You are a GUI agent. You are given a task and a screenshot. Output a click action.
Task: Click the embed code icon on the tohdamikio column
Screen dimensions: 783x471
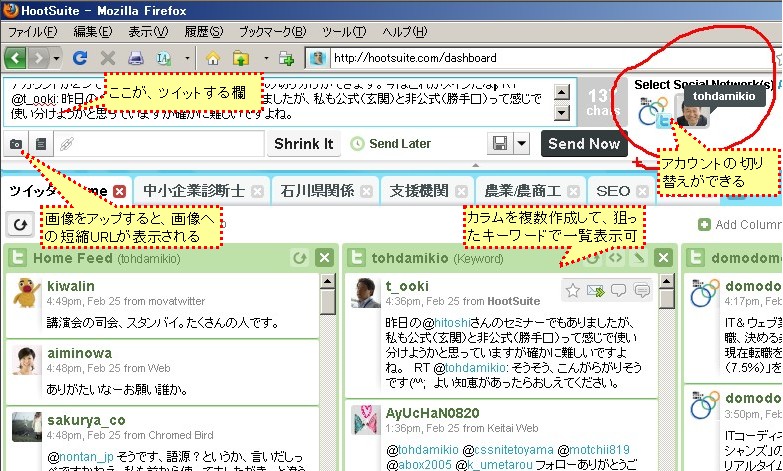point(615,258)
